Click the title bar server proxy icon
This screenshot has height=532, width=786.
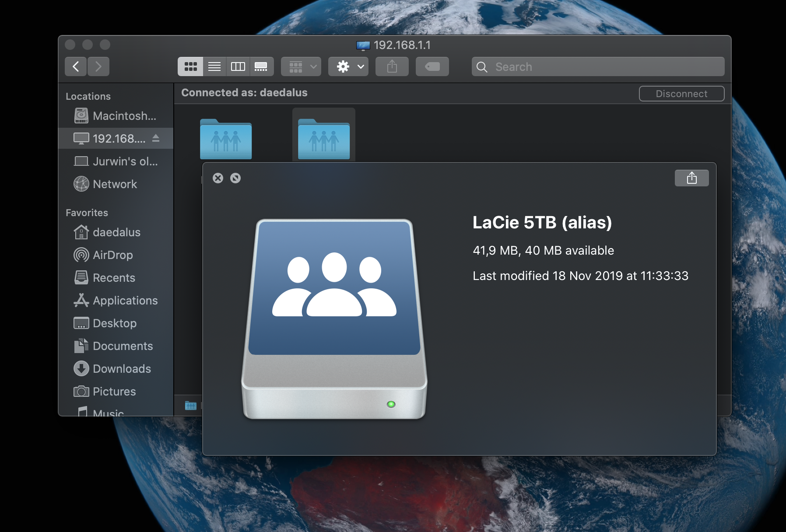pos(363,45)
